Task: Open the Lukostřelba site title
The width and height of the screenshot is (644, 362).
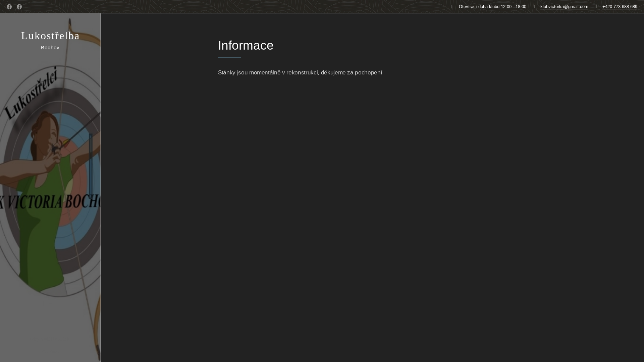Action: (50, 36)
